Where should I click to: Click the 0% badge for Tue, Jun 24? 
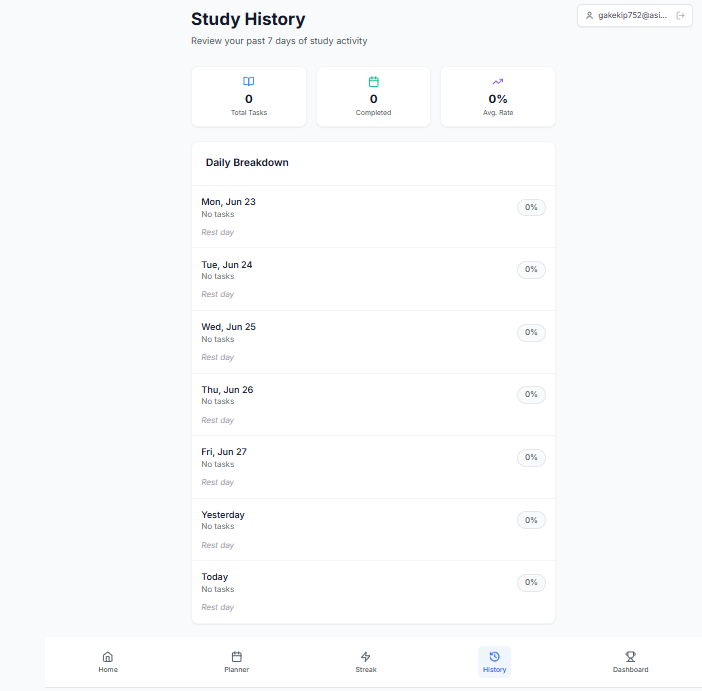(x=531, y=270)
